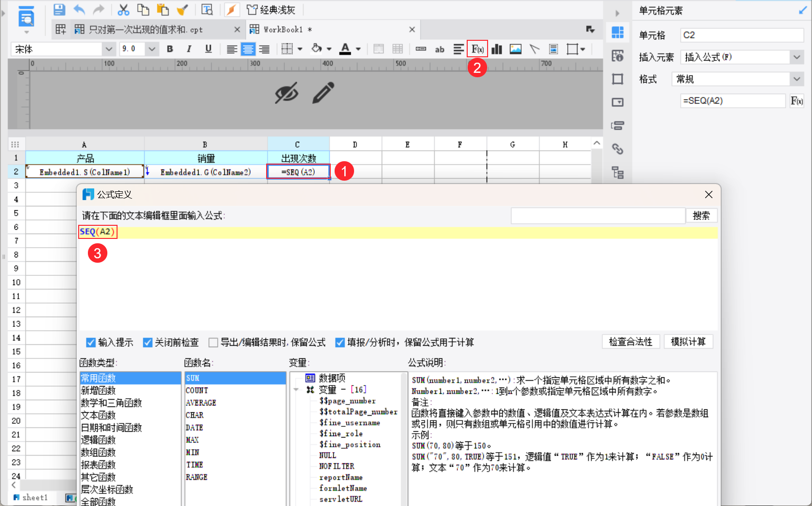Viewport: 812px width, 506px height.
Task: Open formula editor beside =SEQ(A2) field
Action: 797,101
